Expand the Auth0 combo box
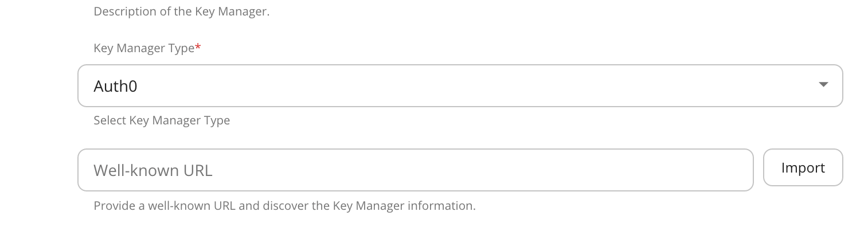 [x=460, y=85]
